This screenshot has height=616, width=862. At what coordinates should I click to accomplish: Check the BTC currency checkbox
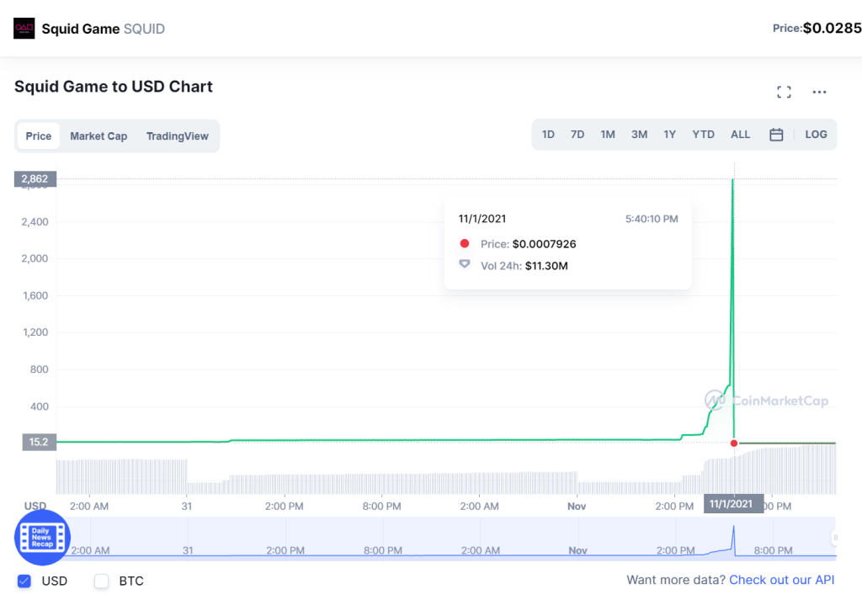101,581
